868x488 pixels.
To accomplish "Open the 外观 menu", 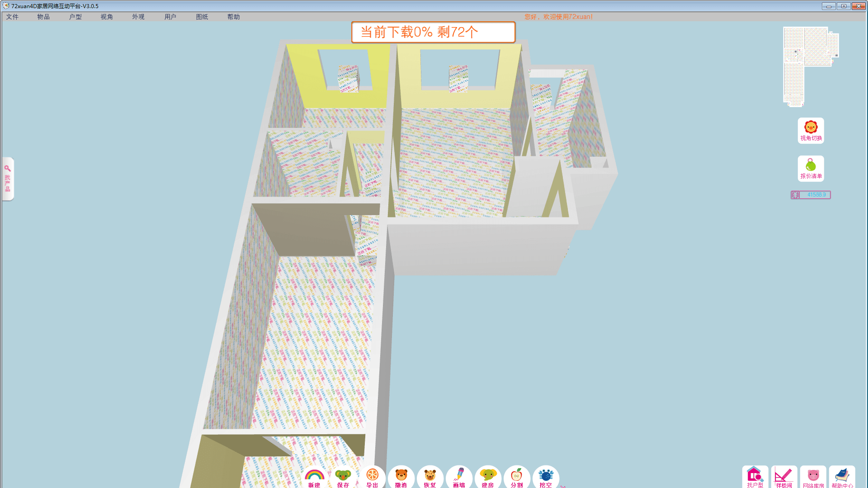I will coord(138,17).
